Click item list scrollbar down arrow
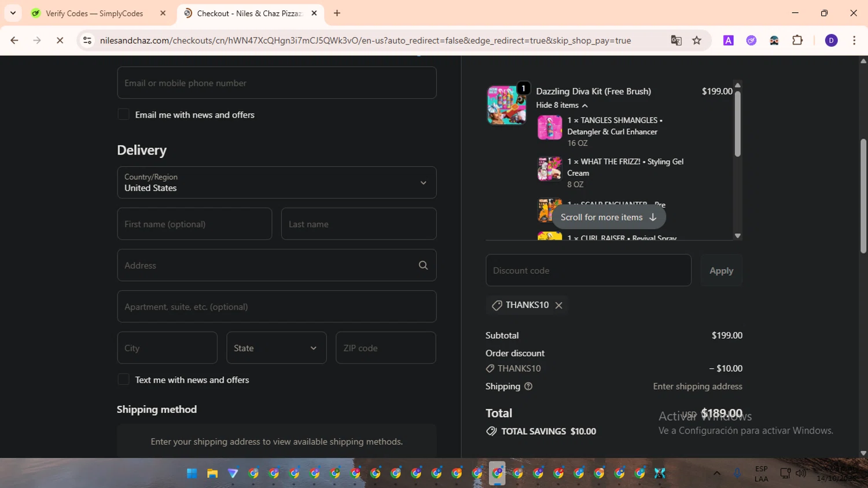This screenshot has height=488, width=868. coord(737,236)
